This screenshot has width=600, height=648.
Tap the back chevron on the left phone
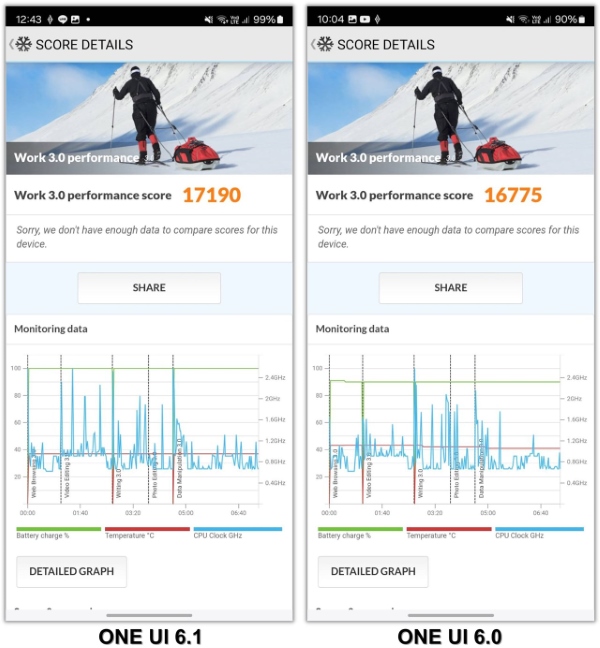click(12, 45)
